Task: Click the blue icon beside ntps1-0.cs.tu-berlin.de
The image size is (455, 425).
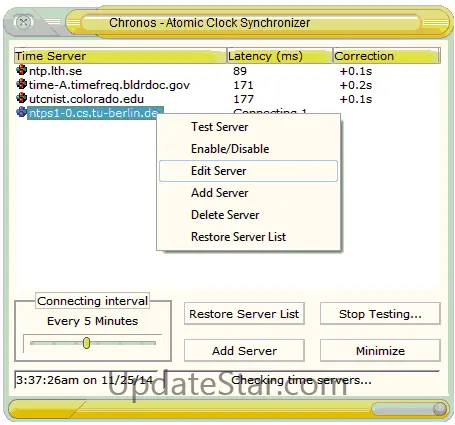Action: (x=21, y=112)
